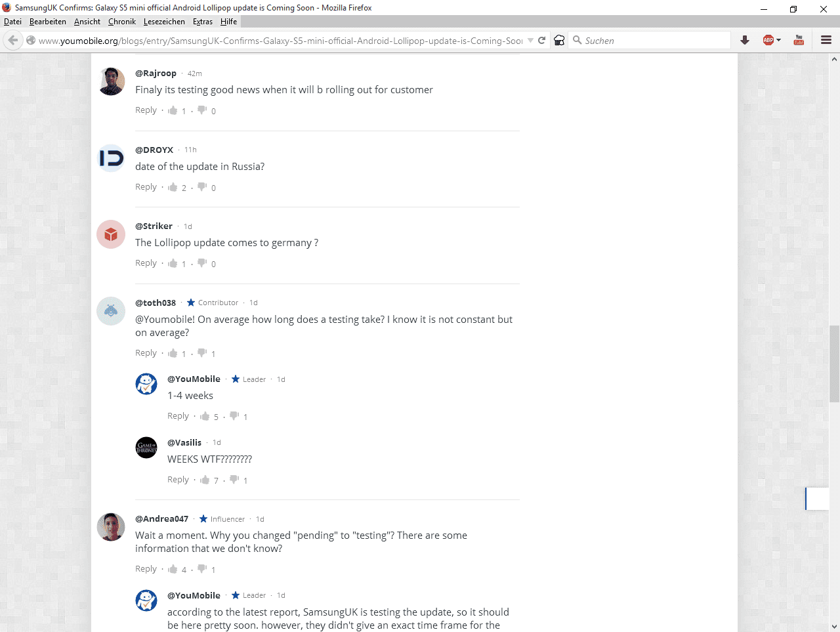Open the @toth038 user profile link
The width and height of the screenshot is (840, 632).
pos(156,303)
